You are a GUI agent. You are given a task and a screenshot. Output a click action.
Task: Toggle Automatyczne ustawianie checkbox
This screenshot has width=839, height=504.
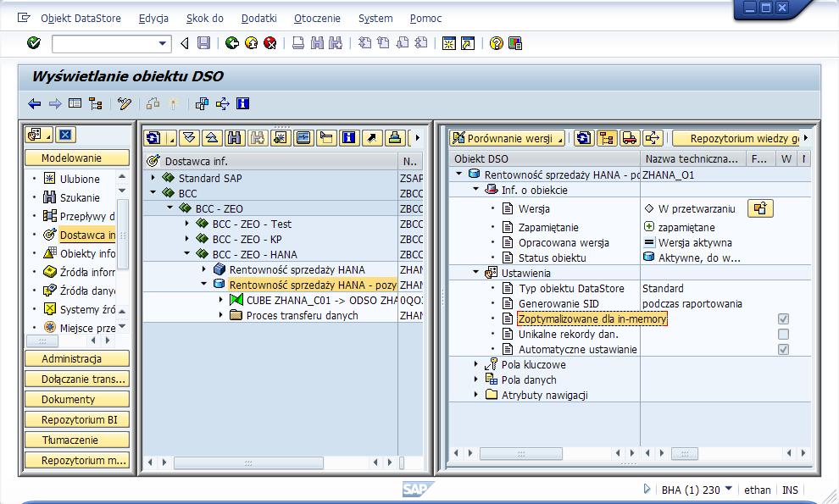(783, 349)
